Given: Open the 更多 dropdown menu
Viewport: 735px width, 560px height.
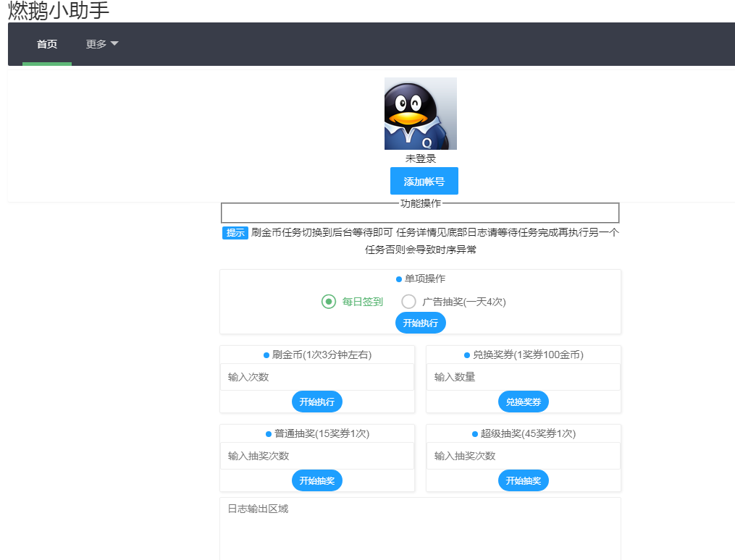Looking at the screenshot, I should pos(101,43).
